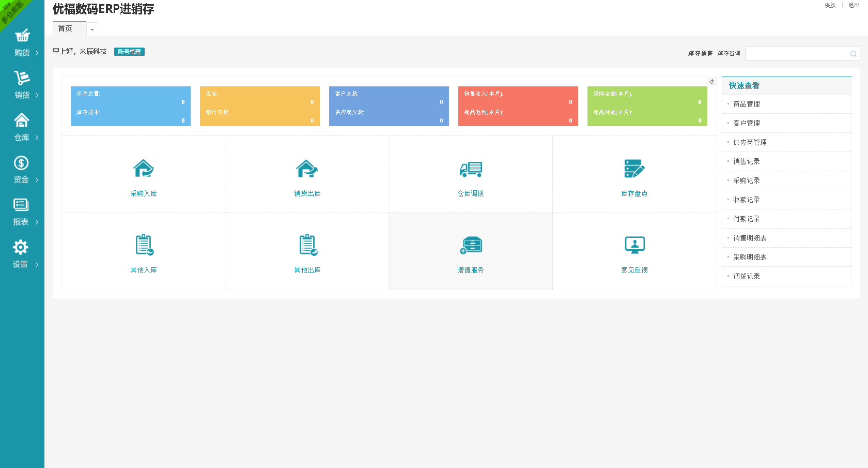Click the 库存盘点 text label

pyautogui.click(x=634, y=193)
